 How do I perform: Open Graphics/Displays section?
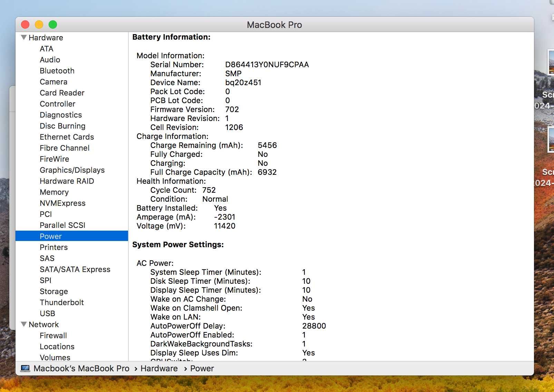click(72, 170)
